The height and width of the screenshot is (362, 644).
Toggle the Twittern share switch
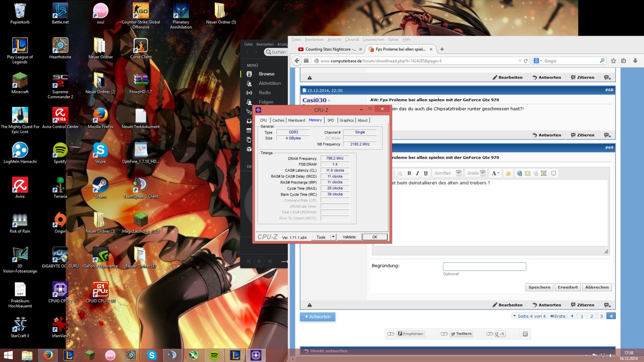pyautogui.click(x=444, y=334)
